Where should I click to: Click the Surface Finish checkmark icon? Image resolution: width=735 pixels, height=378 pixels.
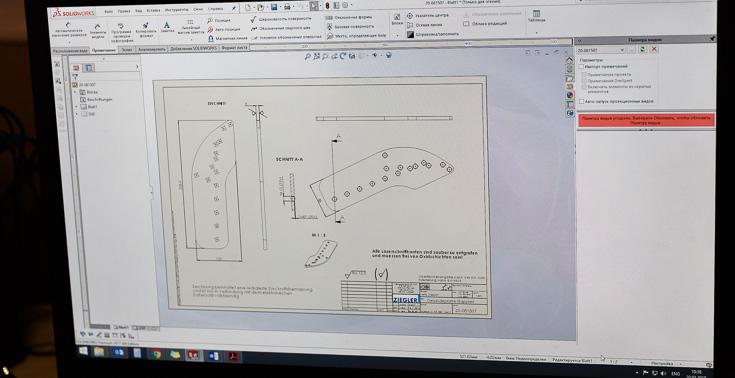coord(254,19)
